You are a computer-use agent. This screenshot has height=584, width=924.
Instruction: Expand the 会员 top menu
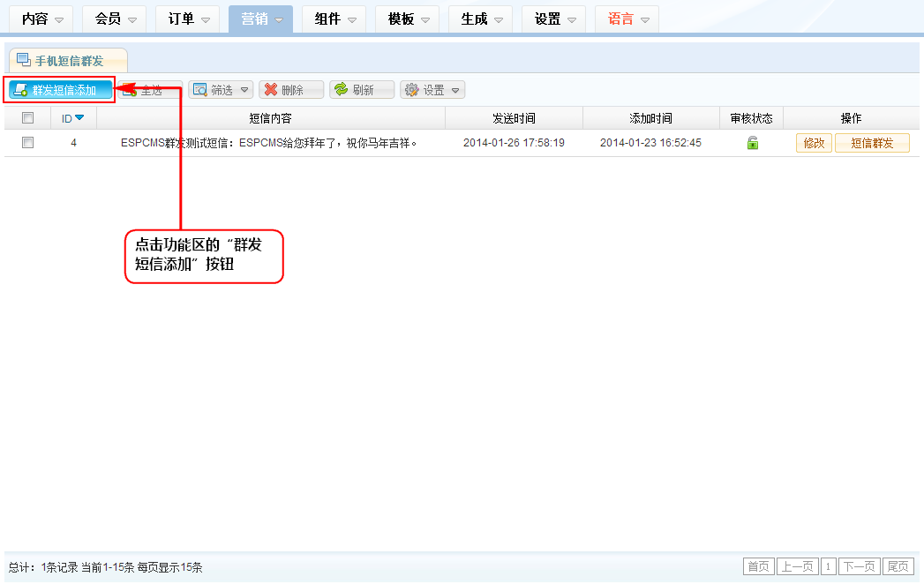[116, 19]
